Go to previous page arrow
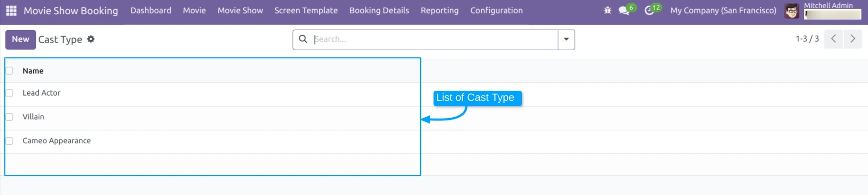The width and height of the screenshot is (868, 195). point(833,39)
